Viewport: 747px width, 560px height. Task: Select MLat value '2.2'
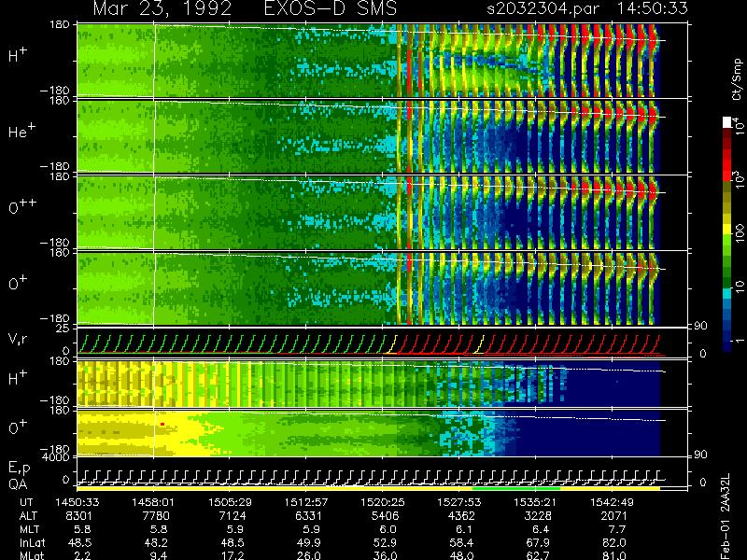tap(82, 555)
